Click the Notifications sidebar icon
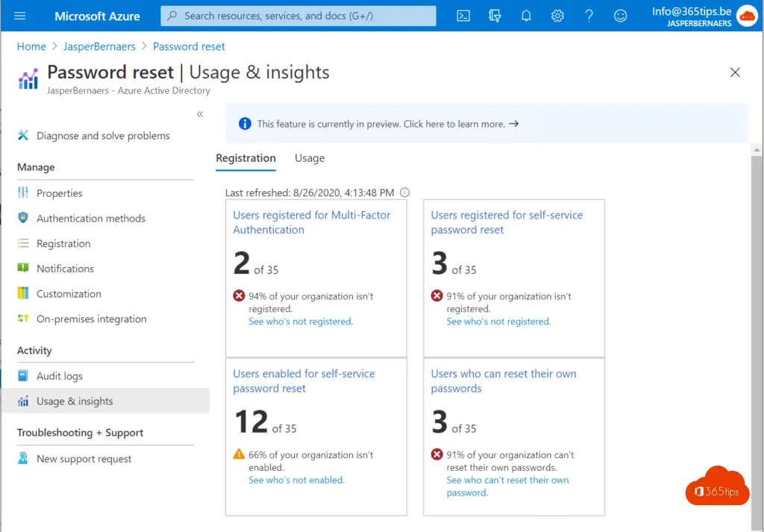Viewport: 764px width, 532px height. coord(23,268)
